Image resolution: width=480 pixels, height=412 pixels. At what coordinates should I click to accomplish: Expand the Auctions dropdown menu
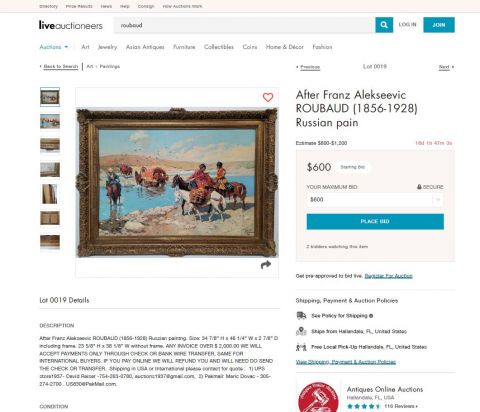[x=54, y=47]
